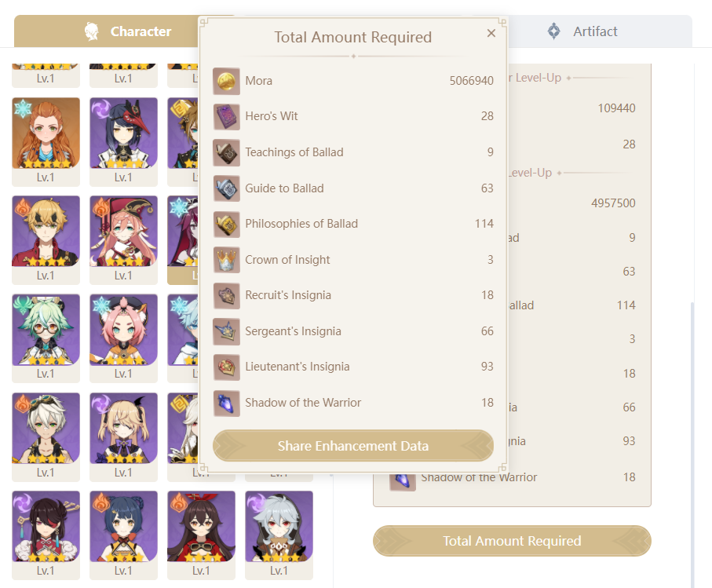Click the Guide to Ballad icon

coord(226,188)
